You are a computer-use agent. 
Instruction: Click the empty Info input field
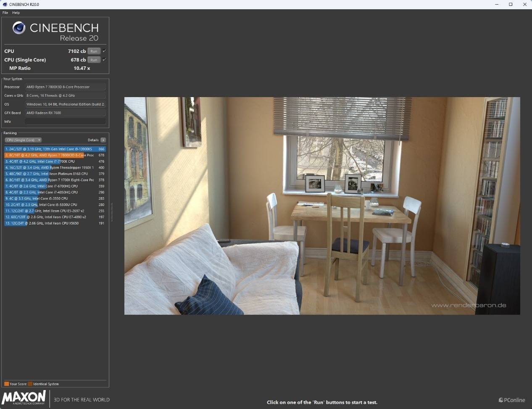click(65, 121)
